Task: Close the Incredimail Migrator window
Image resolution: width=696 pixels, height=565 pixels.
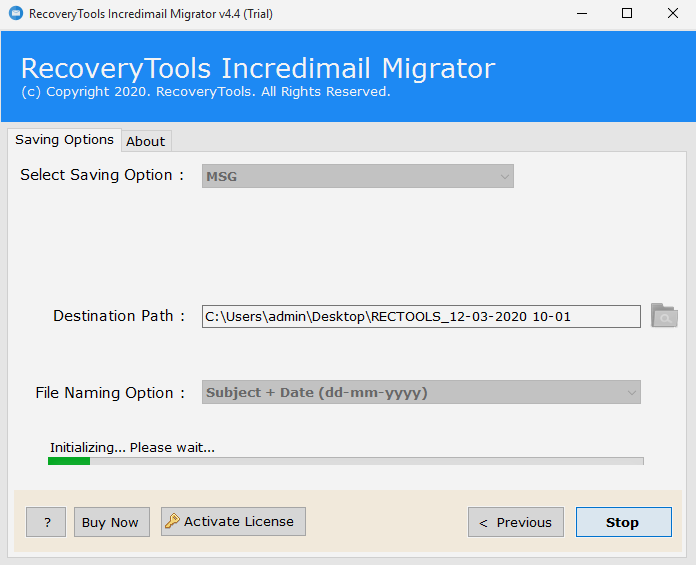Action: pyautogui.click(x=673, y=14)
